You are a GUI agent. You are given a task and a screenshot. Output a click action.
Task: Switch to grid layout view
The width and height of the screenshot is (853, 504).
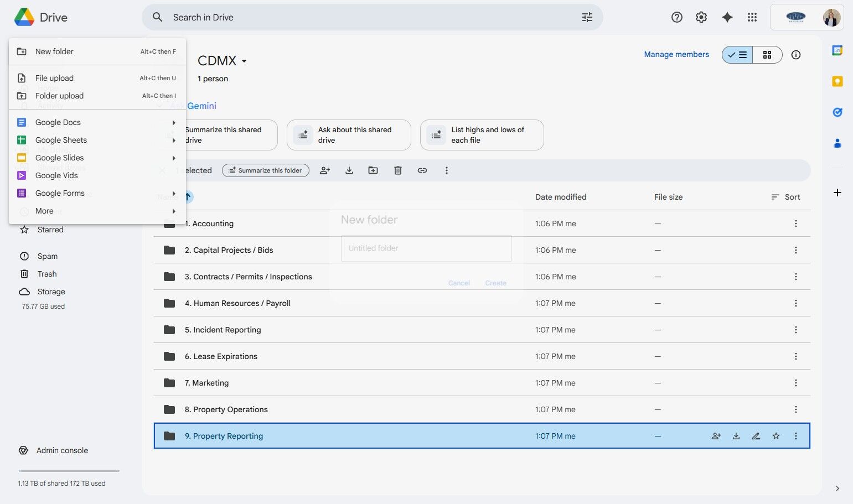pyautogui.click(x=767, y=55)
